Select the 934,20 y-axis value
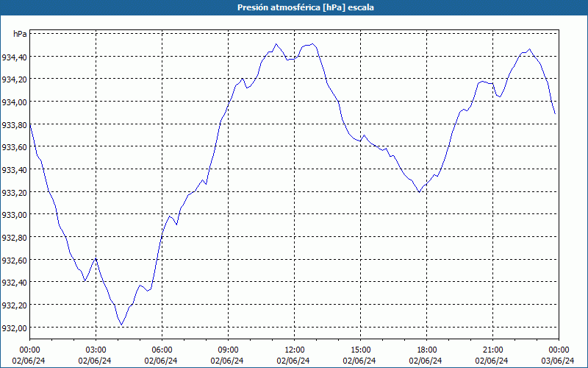This screenshot has height=368, width=588. pos(14,80)
